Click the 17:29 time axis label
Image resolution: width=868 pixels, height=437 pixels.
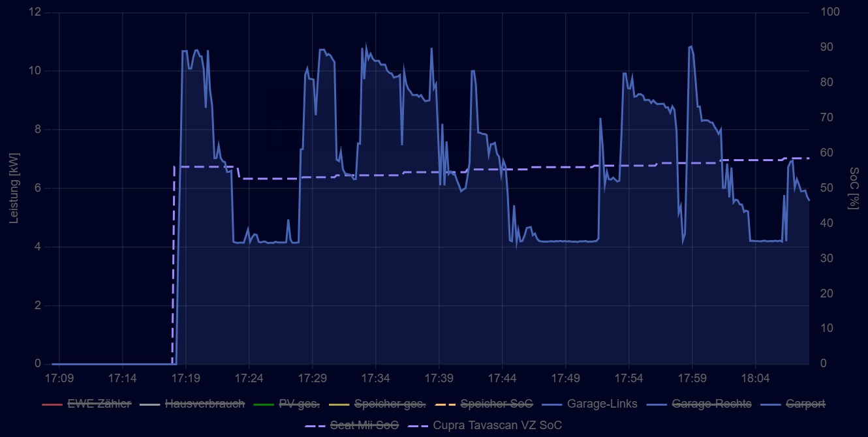coord(312,378)
